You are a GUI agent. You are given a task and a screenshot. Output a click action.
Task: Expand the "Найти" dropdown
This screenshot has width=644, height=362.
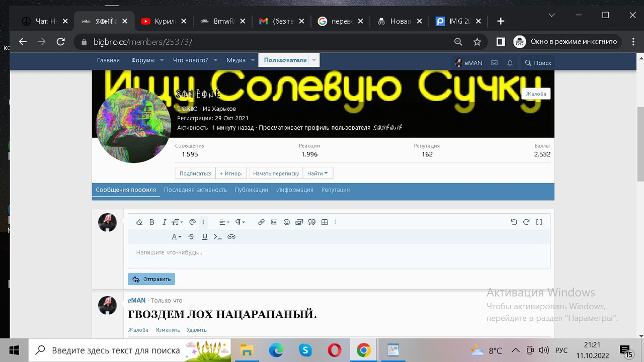tap(317, 172)
